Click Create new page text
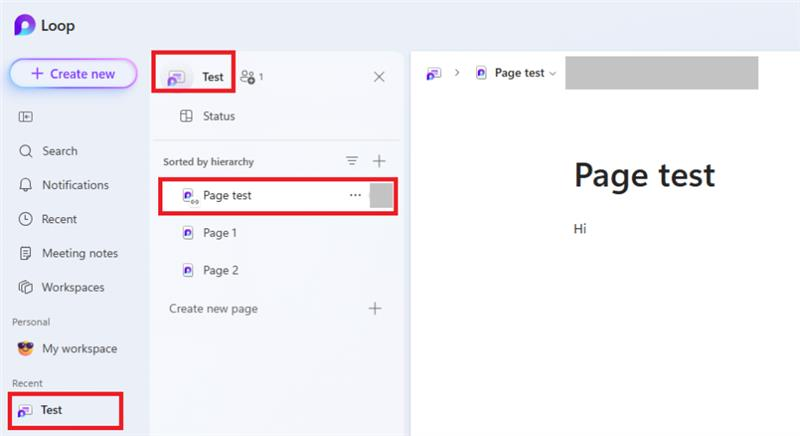 [x=213, y=309]
